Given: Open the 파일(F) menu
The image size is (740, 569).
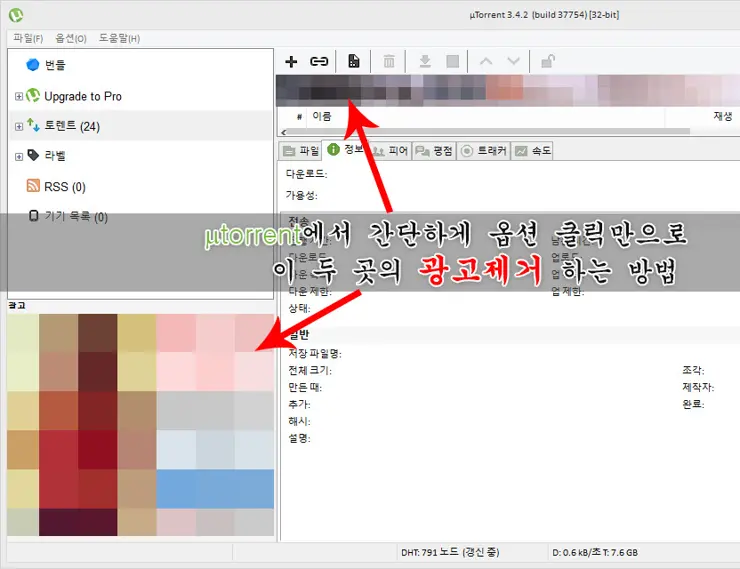Looking at the screenshot, I should coord(27,38).
